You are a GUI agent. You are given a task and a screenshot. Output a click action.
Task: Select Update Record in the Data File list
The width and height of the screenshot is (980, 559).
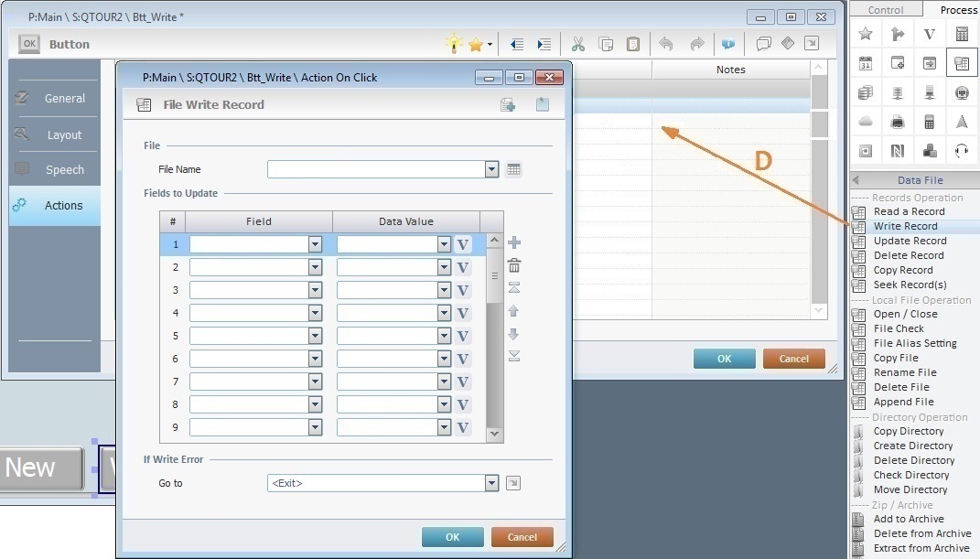[910, 241]
